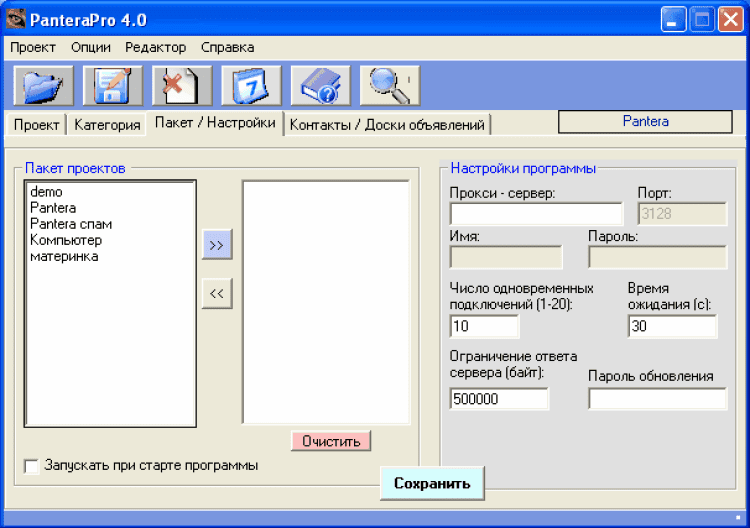The image size is (750, 528).
Task: Click the Имя input field
Action: click(506, 257)
